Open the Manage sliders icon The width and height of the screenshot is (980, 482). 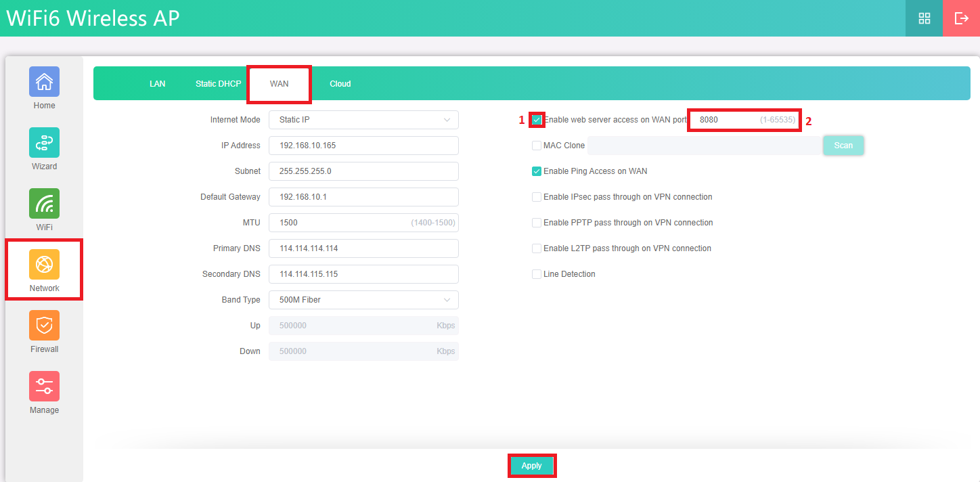(x=44, y=387)
